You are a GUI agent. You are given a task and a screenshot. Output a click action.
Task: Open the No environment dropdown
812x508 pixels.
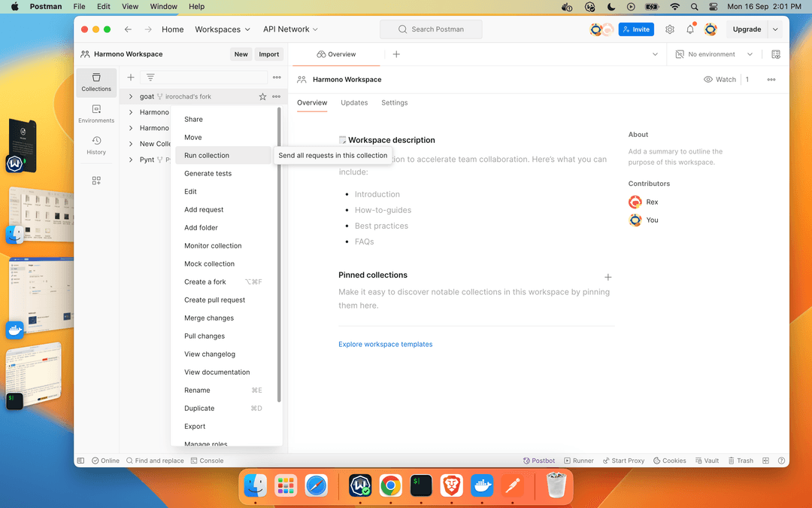pos(714,54)
